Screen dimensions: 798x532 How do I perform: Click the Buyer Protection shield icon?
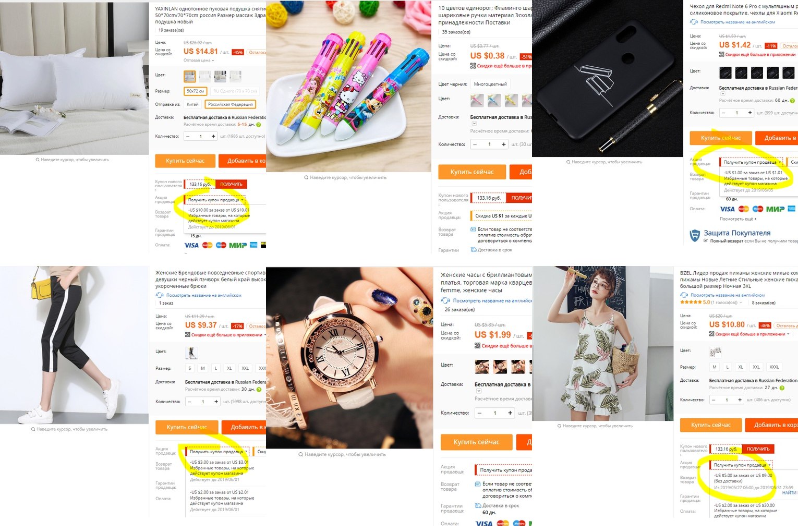pos(695,236)
